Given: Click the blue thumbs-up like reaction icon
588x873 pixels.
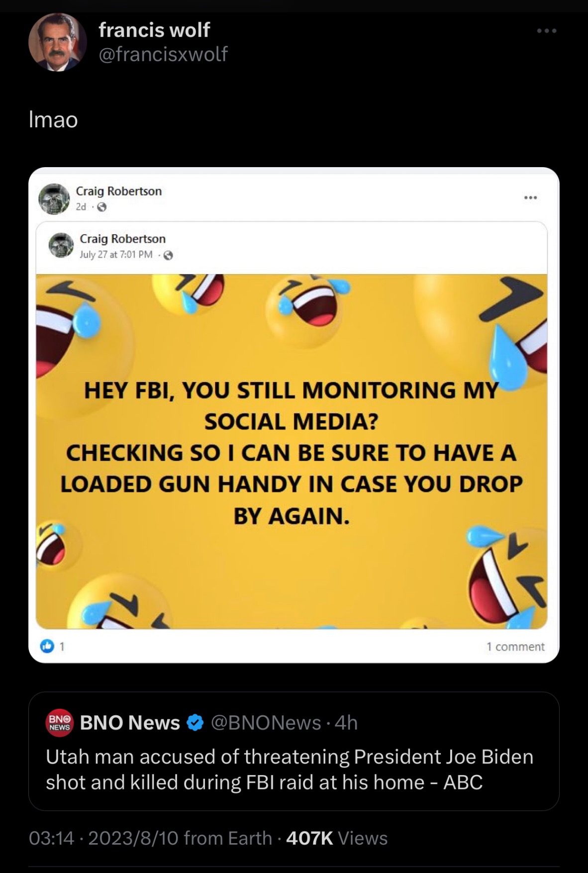Looking at the screenshot, I should tap(47, 646).
